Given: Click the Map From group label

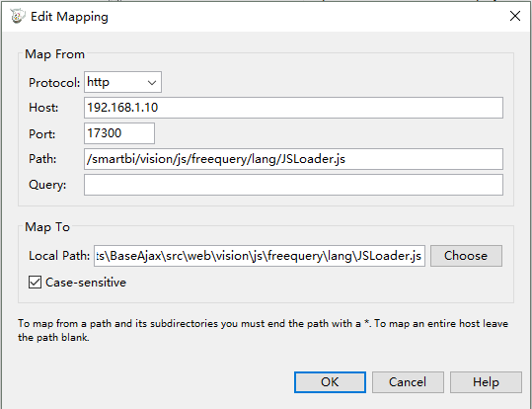Looking at the screenshot, I should coord(54,54).
